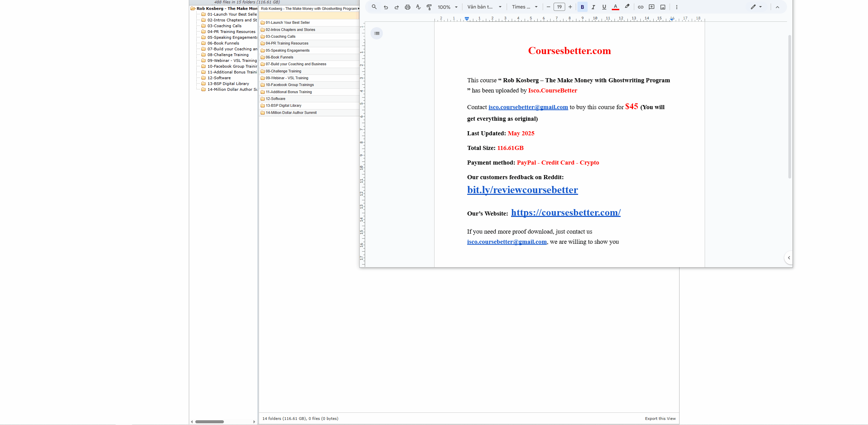This screenshot has width=868, height=425.
Task: Insert a link from the toolbar
Action: point(641,7)
